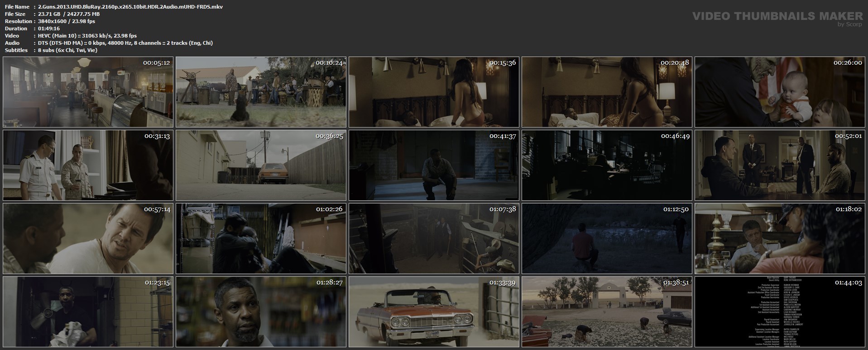Choose the ranch gate frame at 01:38:51

(607, 312)
